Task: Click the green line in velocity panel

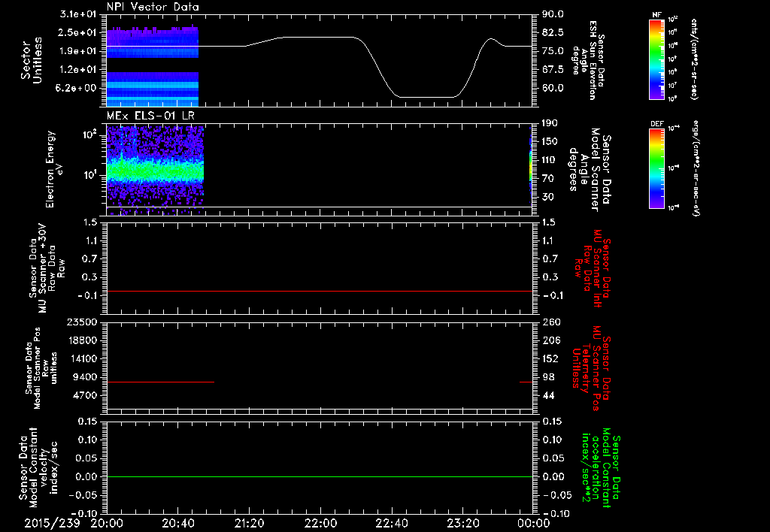Action: 319,476
